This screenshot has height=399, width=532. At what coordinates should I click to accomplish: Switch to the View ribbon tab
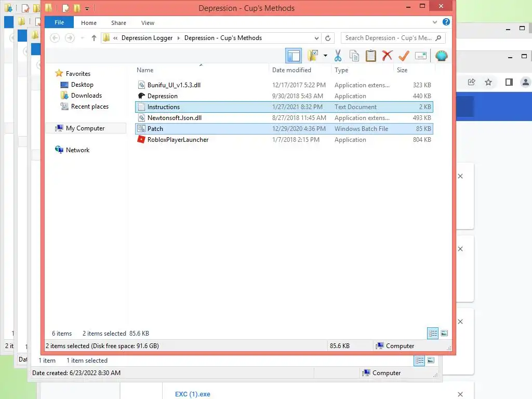pos(148,23)
